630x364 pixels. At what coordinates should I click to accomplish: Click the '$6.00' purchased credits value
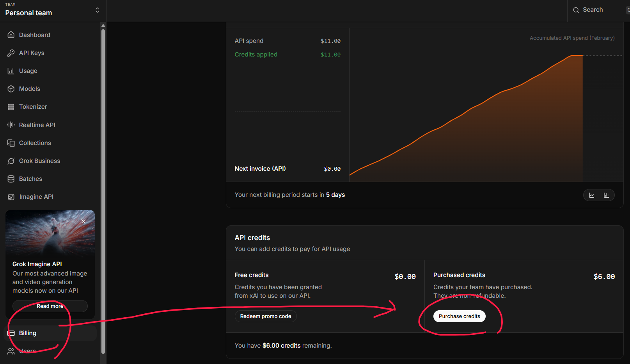click(604, 276)
